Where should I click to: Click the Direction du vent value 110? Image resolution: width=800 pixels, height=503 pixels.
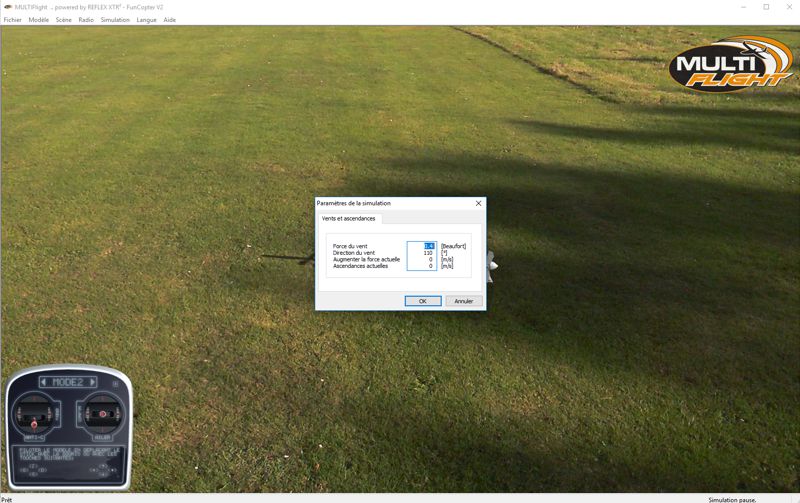coord(422,253)
